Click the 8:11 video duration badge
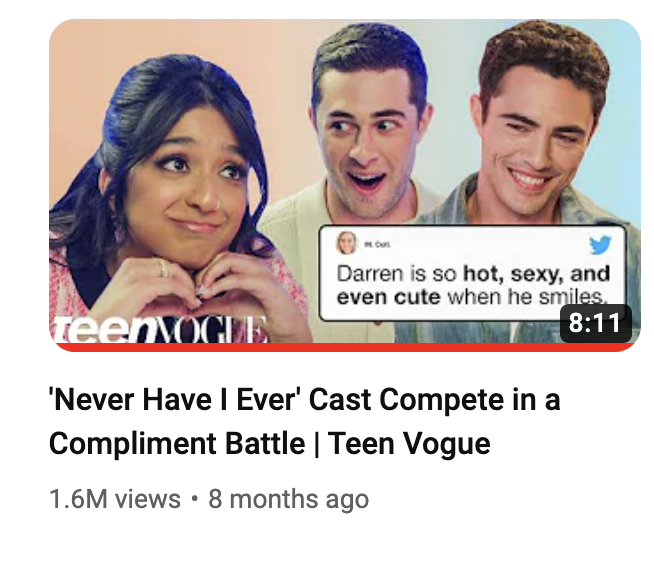The width and height of the screenshot is (654, 564). pos(595,323)
